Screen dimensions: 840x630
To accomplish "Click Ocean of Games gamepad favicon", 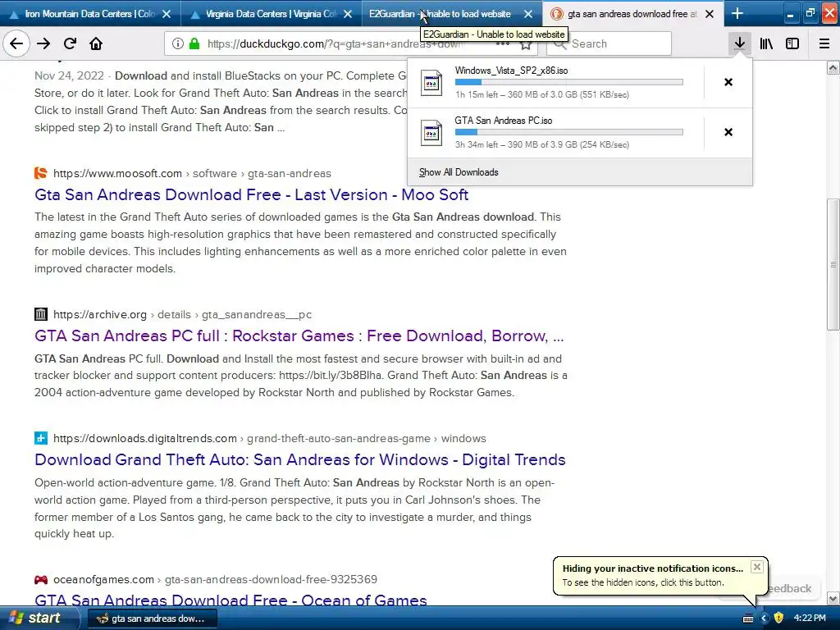I will 41,579.
